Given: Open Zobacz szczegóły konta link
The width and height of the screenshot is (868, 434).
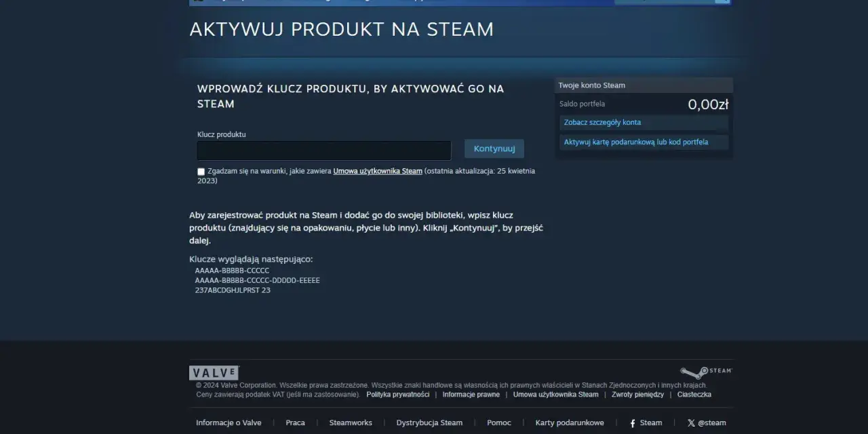Looking at the screenshot, I should [x=602, y=123].
